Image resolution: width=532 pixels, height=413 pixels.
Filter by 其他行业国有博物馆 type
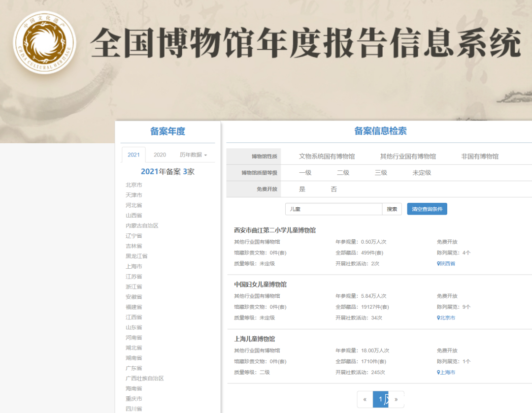point(408,157)
